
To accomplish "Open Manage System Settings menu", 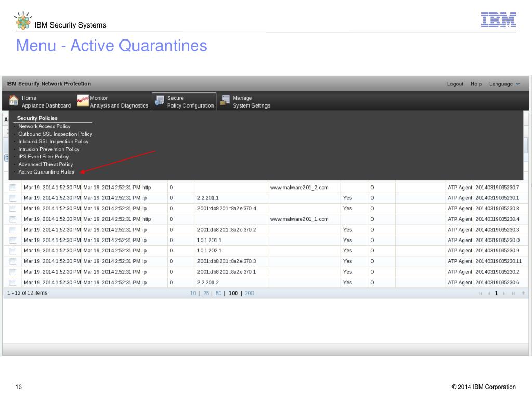I will [246, 101].
